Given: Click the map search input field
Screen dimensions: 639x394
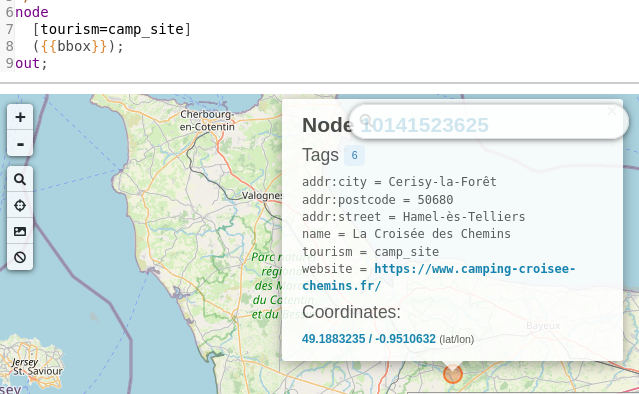Looking at the screenshot, I should [x=489, y=121].
